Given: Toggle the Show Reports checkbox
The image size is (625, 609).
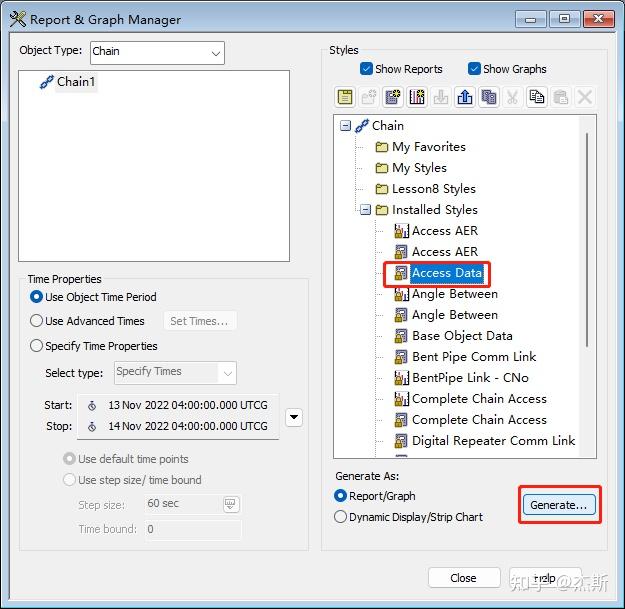Looking at the screenshot, I should (366, 69).
